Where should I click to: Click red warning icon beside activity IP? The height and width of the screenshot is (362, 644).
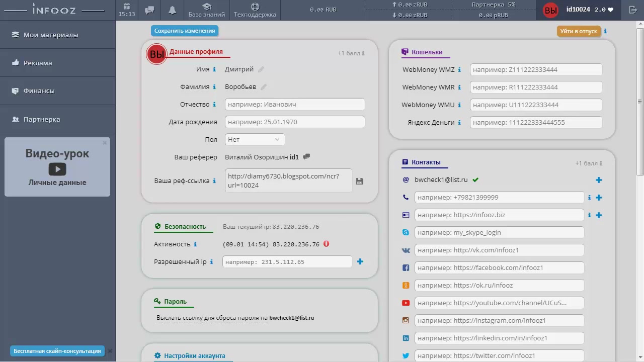point(326,244)
